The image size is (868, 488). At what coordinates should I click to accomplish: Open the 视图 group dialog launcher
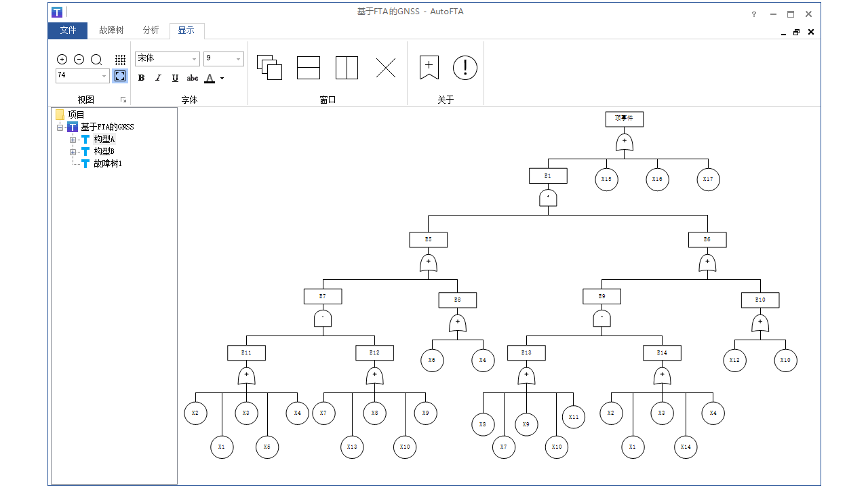coord(123,100)
